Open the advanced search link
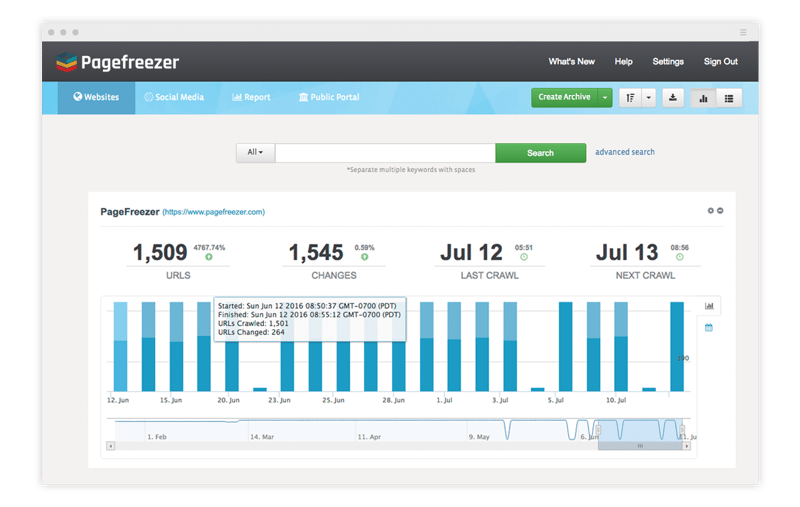 [625, 152]
